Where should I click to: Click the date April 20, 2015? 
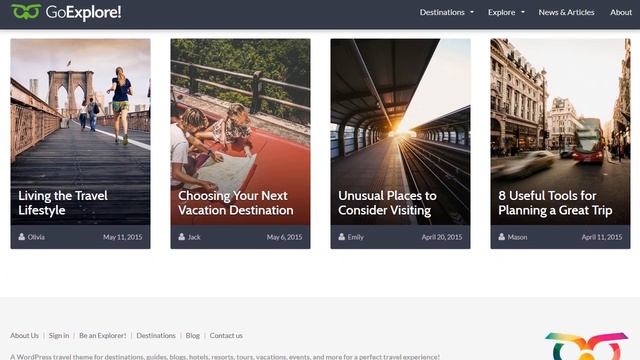tap(442, 237)
